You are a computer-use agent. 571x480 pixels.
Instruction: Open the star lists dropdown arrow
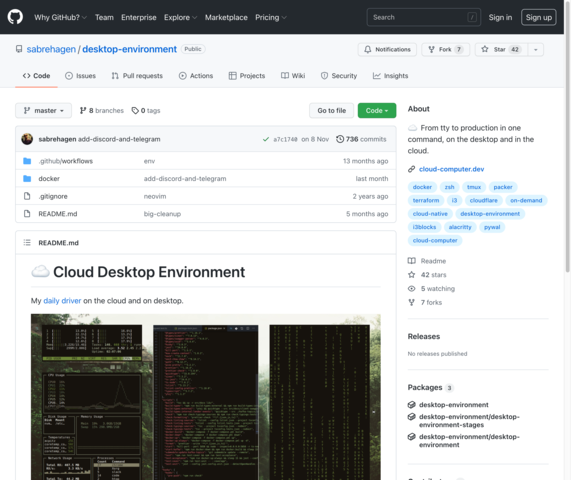click(536, 50)
